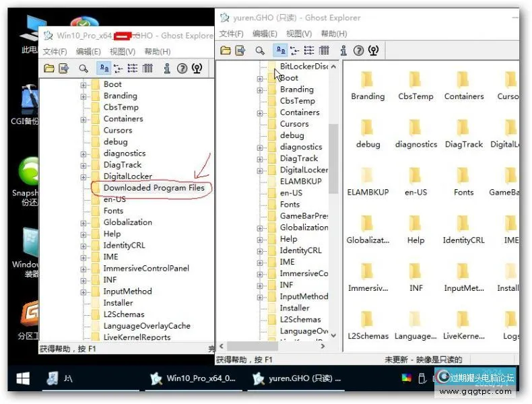Open 视图(V) menu in yuren.GHO window
The height and width of the screenshot is (404, 532).
click(x=299, y=34)
